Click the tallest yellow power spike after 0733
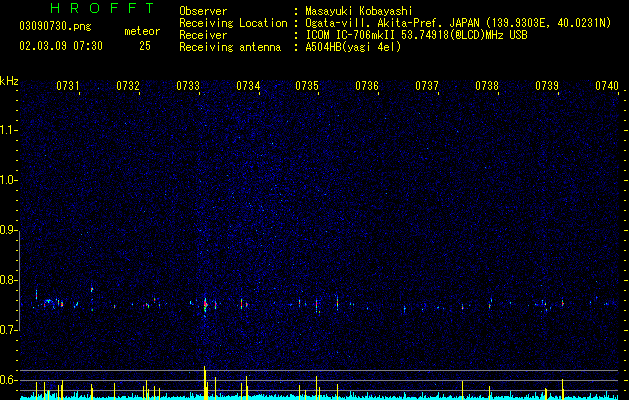This screenshot has height=400, width=629. coord(205,383)
